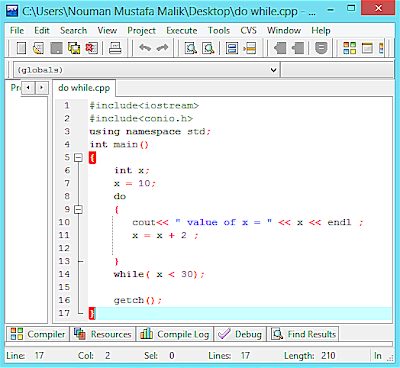Collapse the do-block fold at line 9
Screen dimensions: 400x368
tap(78, 209)
